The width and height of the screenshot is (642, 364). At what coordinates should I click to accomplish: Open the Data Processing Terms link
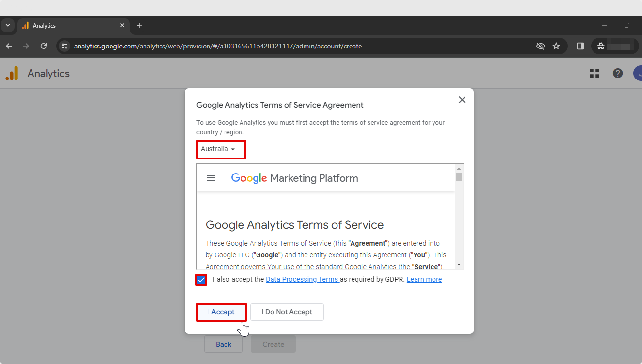coord(303,279)
